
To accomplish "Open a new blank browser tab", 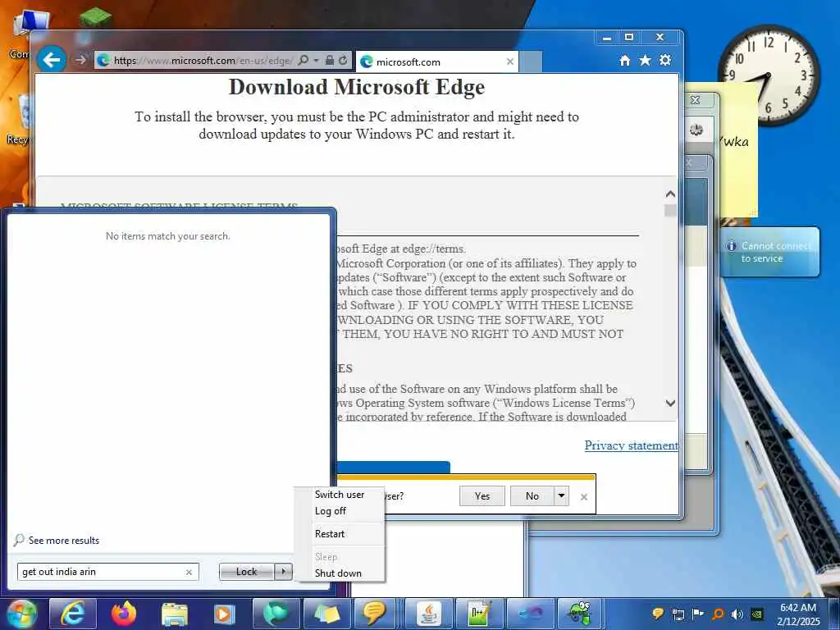I will [531, 62].
